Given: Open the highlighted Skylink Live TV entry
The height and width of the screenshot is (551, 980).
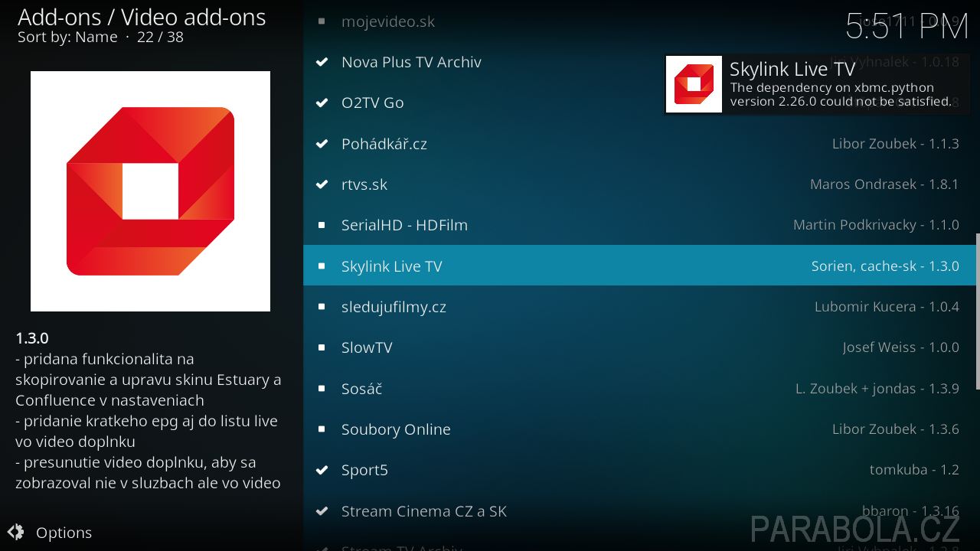Looking at the screenshot, I should pyautogui.click(x=639, y=266).
